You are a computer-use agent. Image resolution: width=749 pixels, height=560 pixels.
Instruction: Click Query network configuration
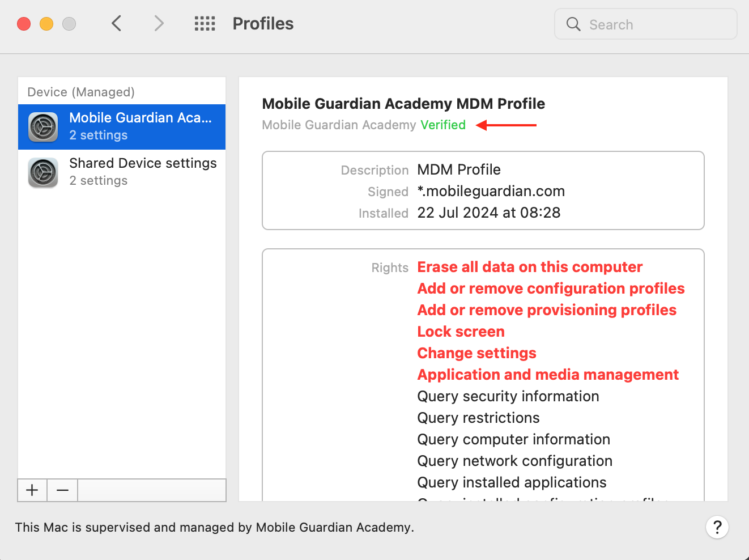pyautogui.click(x=515, y=461)
